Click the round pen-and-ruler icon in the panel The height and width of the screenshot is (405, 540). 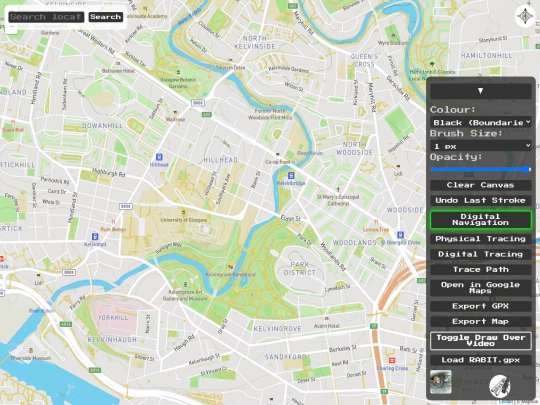[500, 386]
